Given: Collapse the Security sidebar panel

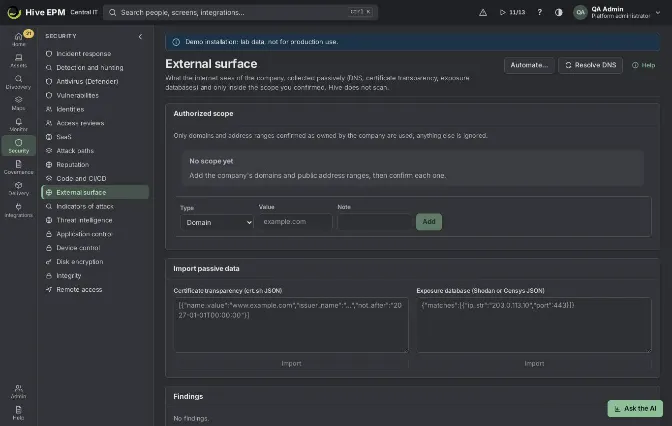Looking at the screenshot, I should (140, 36).
